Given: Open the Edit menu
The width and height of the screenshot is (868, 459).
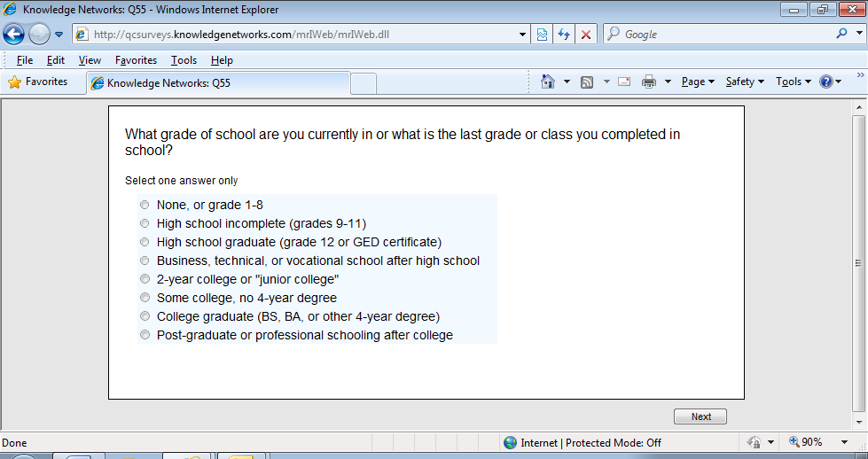Looking at the screenshot, I should coord(55,59).
